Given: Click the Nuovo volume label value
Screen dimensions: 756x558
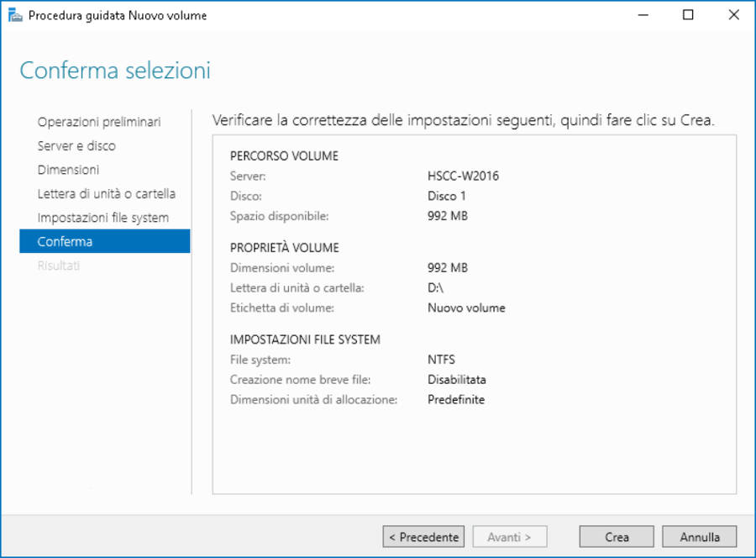Looking at the screenshot, I should pos(466,308).
